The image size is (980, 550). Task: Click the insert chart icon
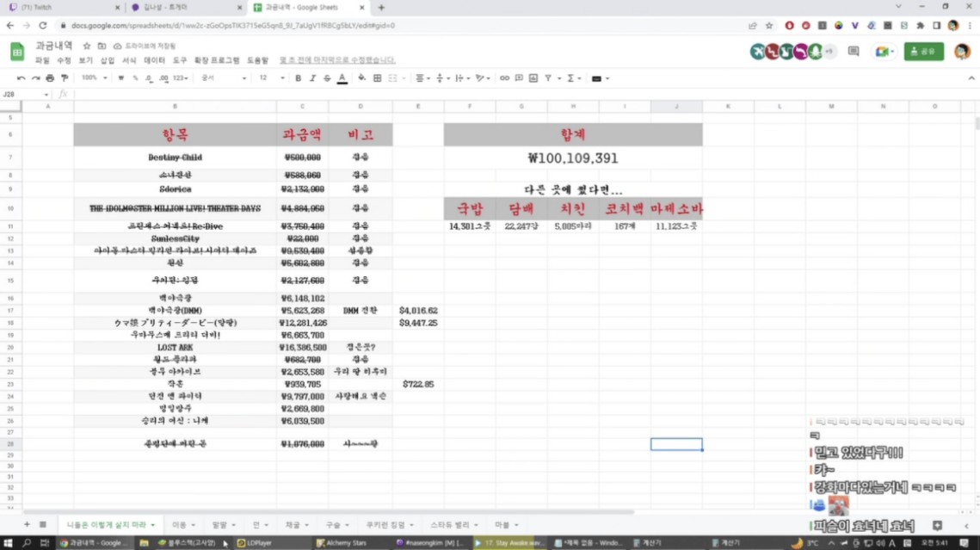point(533,78)
